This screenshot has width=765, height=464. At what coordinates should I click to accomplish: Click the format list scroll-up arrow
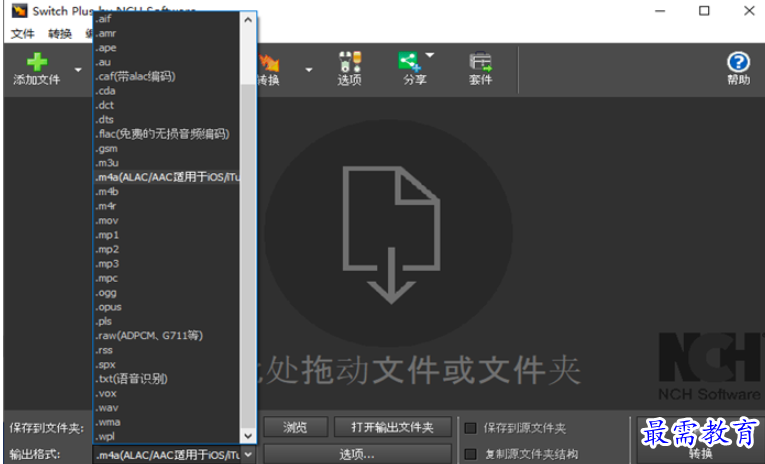(248, 20)
